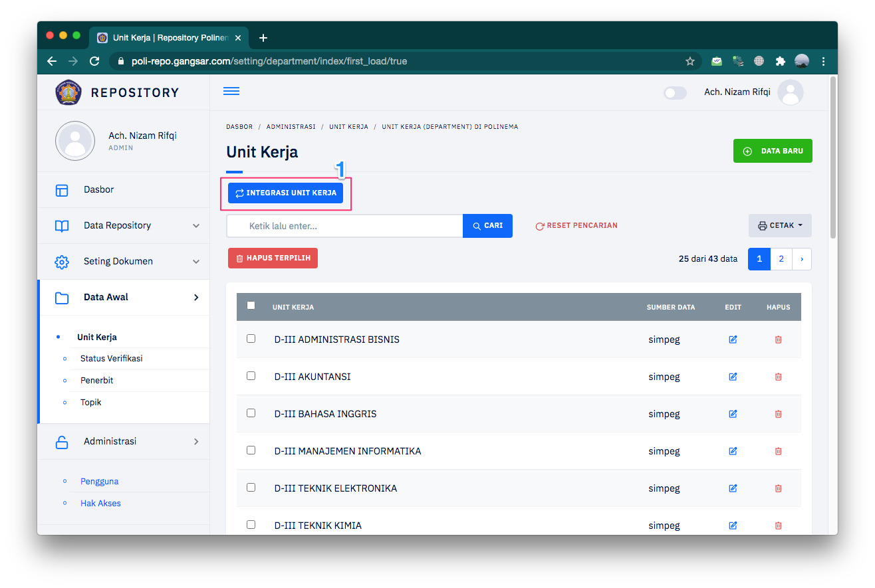This screenshot has width=875, height=588.
Task: Tick checkbox for D-III MANAJEMEN INFORMATIKA
Action: click(251, 450)
